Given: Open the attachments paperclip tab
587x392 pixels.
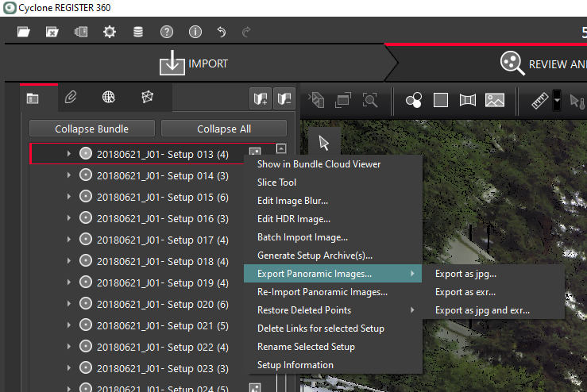Looking at the screenshot, I should tap(71, 98).
